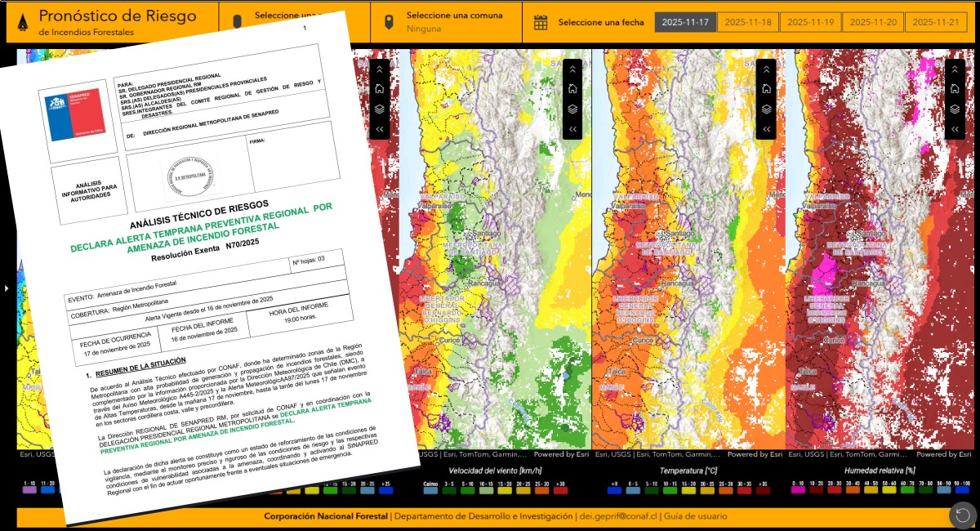Viewport: 980px width, 531px height.
Task: Collapse humidity map panel with double left chevron
Action: pos(955,129)
